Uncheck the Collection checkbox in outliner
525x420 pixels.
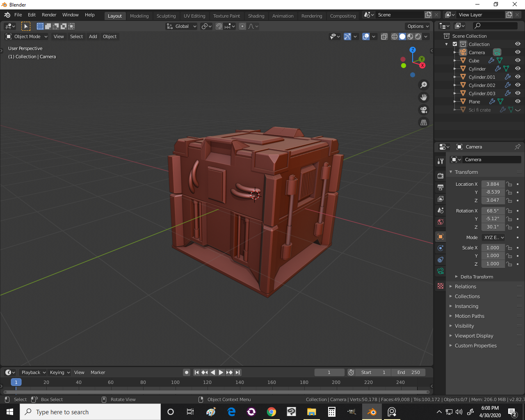coord(455,44)
